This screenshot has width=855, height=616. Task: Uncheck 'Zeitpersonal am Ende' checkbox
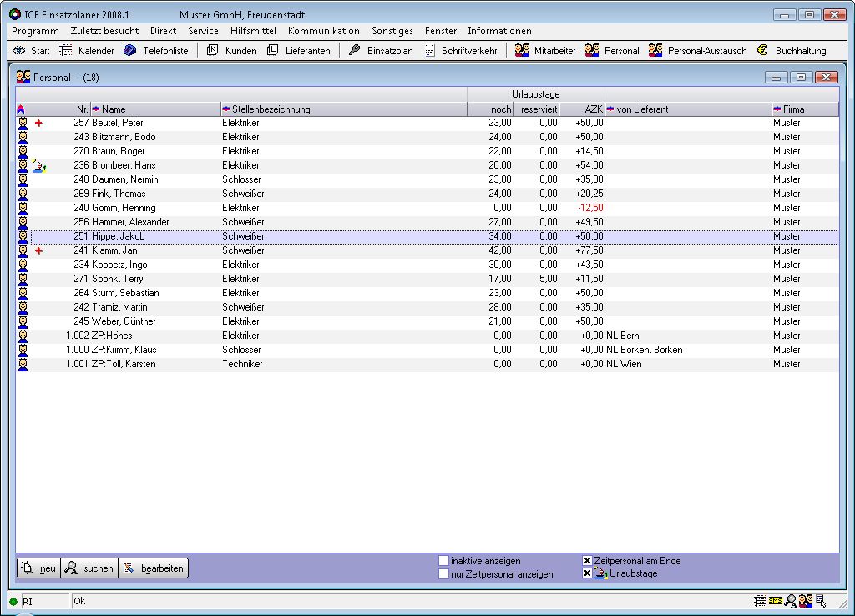click(587, 561)
